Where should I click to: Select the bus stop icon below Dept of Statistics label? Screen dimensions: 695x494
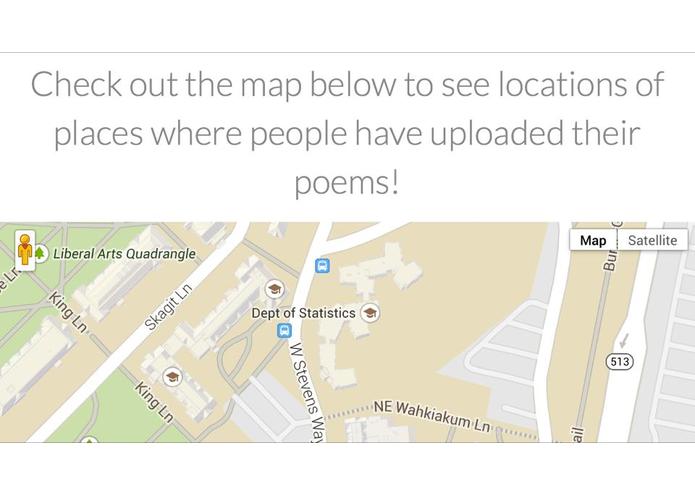click(284, 331)
